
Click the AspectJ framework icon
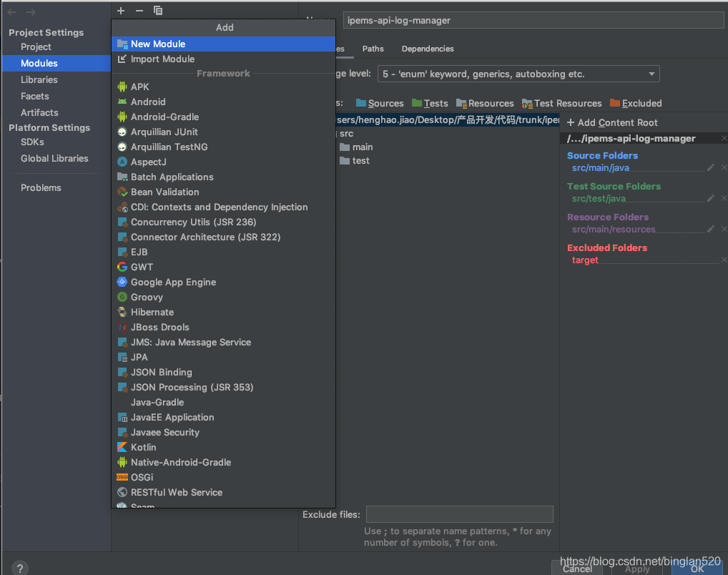tap(122, 162)
